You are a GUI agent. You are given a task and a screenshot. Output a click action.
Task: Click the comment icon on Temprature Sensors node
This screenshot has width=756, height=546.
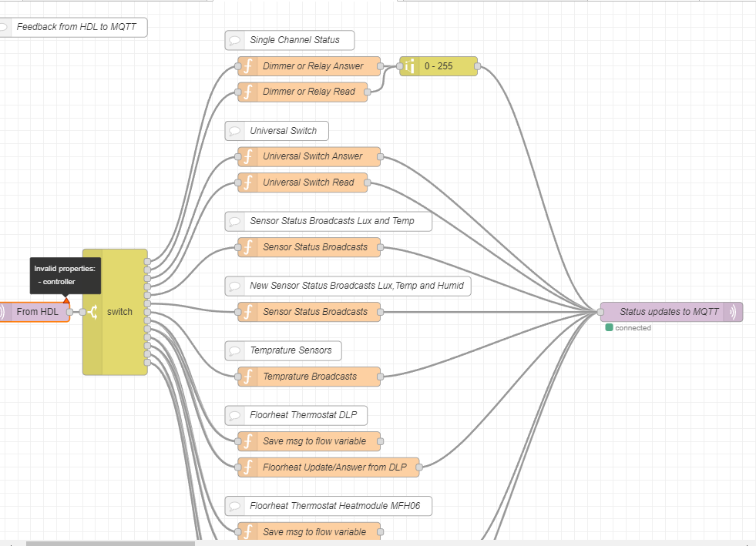(x=235, y=350)
